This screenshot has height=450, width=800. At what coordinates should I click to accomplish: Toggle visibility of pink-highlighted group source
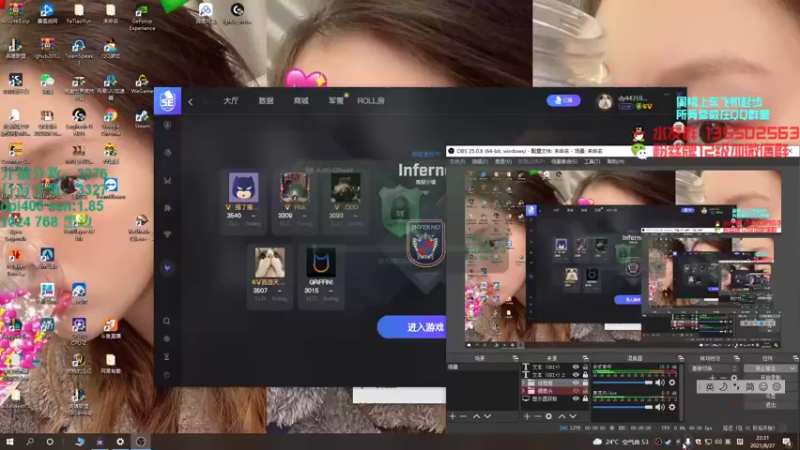coord(576,391)
